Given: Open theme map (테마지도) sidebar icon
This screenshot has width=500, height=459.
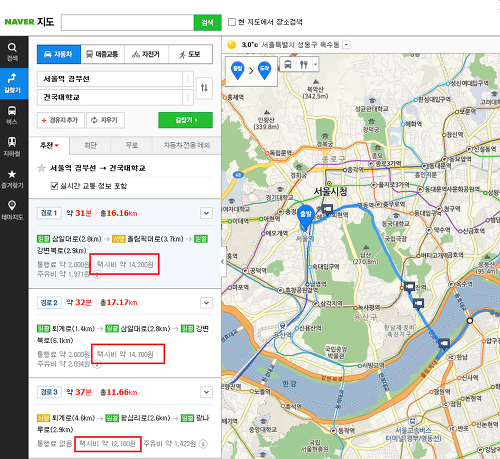Looking at the screenshot, I should [12, 210].
